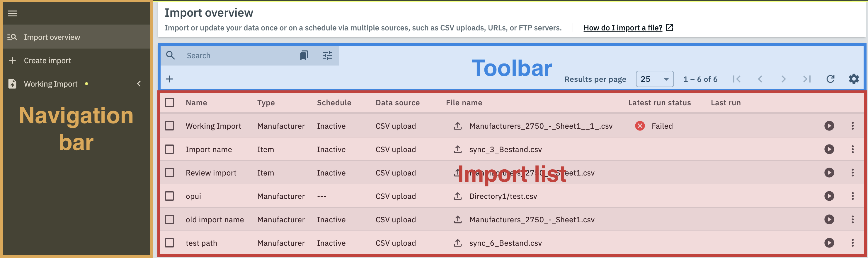Open table settings gear icon
The height and width of the screenshot is (258, 868).
coord(854,79)
